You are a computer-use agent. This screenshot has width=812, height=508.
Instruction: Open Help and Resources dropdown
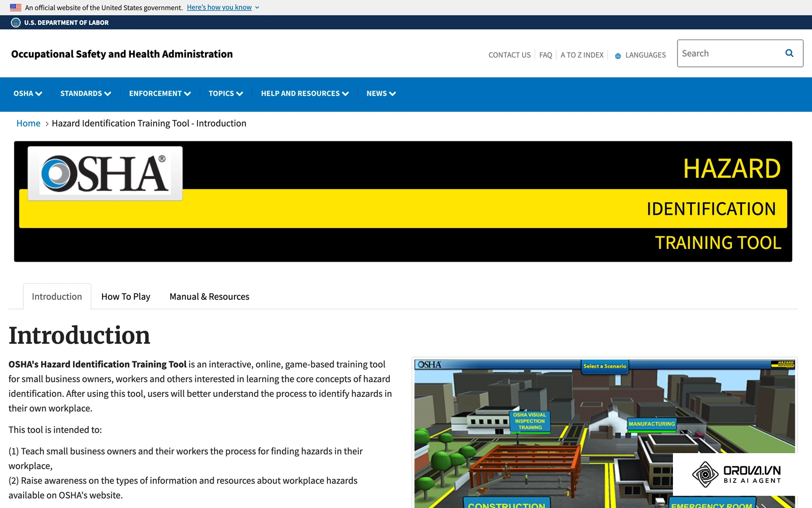point(305,93)
